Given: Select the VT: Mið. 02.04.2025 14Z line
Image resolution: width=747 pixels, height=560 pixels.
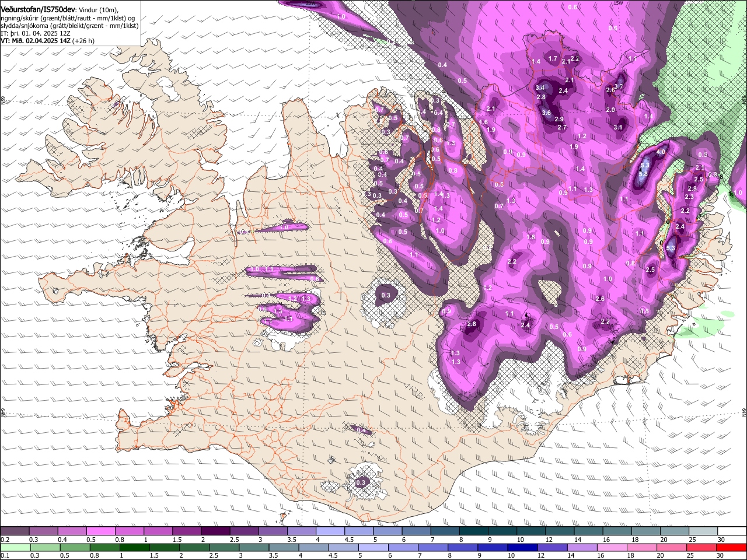Looking at the screenshot, I should pos(36,41).
